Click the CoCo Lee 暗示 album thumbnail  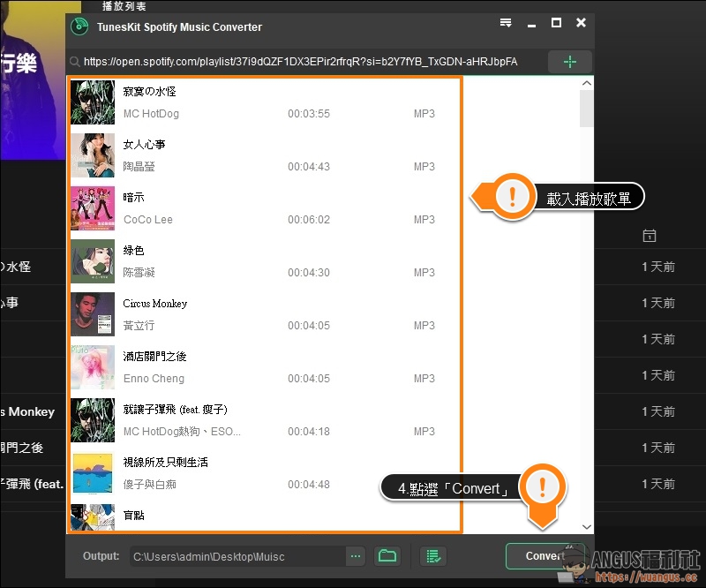click(93, 208)
